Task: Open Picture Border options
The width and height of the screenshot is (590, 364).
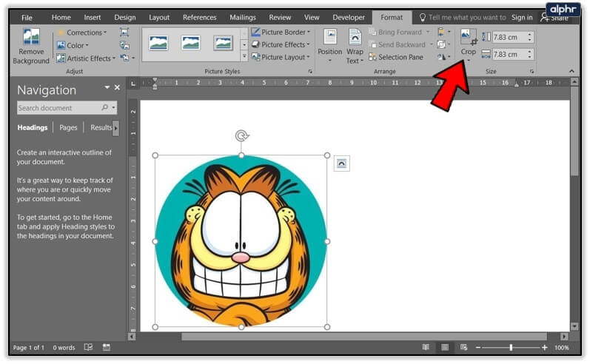Action: (281, 33)
